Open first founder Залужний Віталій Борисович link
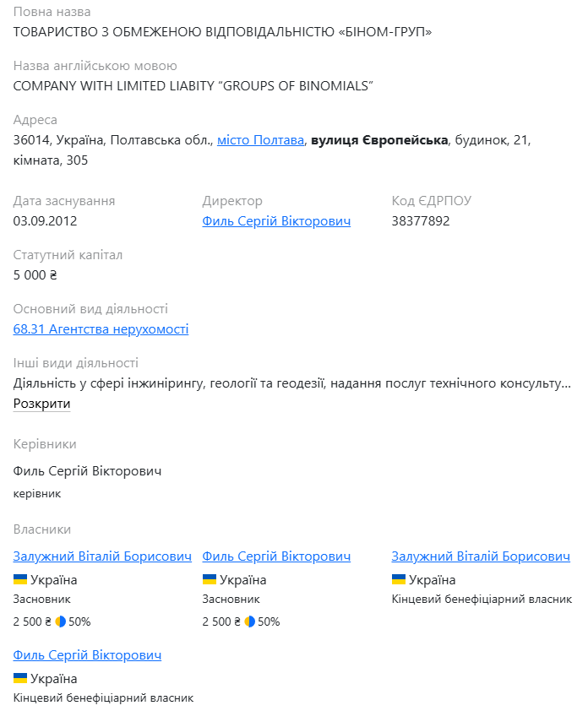 (102, 556)
